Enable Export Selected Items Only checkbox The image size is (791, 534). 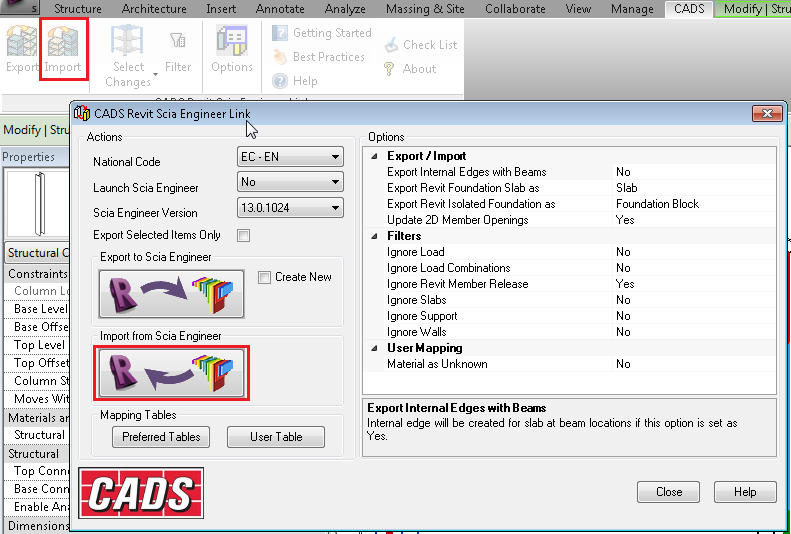(242, 236)
